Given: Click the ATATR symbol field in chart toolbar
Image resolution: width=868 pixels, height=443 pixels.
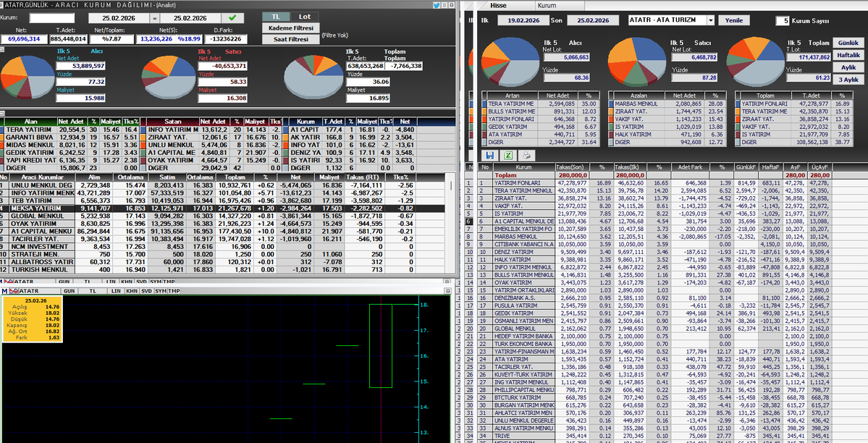Looking at the screenshot, I should (x=39, y=291).
